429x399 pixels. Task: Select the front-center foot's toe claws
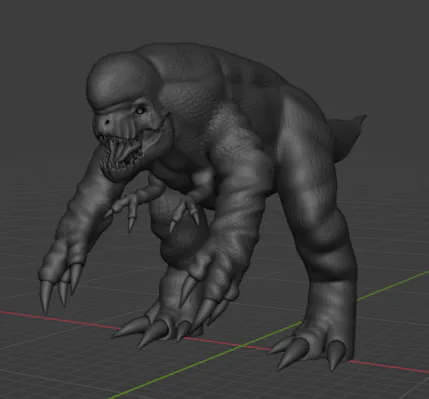click(x=150, y=330)
